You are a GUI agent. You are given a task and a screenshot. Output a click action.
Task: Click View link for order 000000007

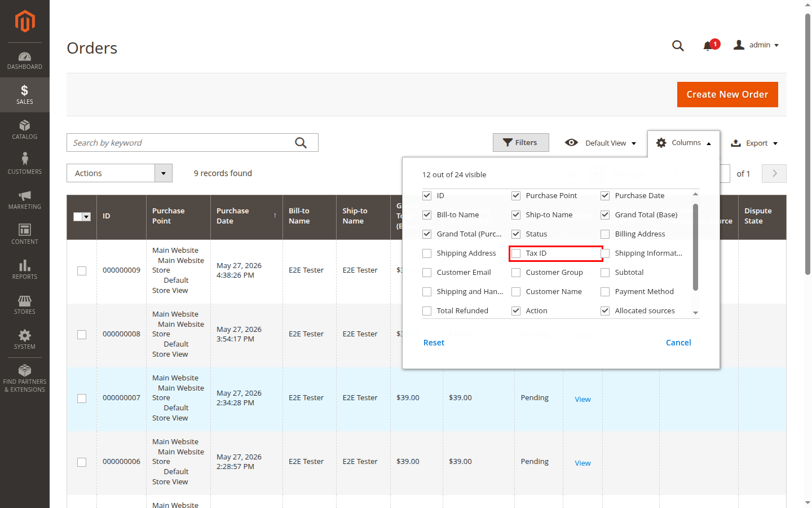[x=582, y=399]
